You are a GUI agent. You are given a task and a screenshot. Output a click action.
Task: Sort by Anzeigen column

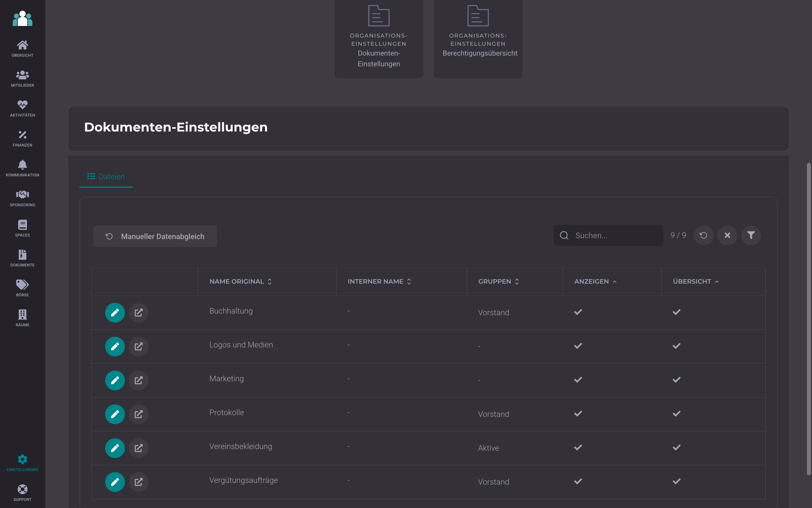[x=595, y=282]
